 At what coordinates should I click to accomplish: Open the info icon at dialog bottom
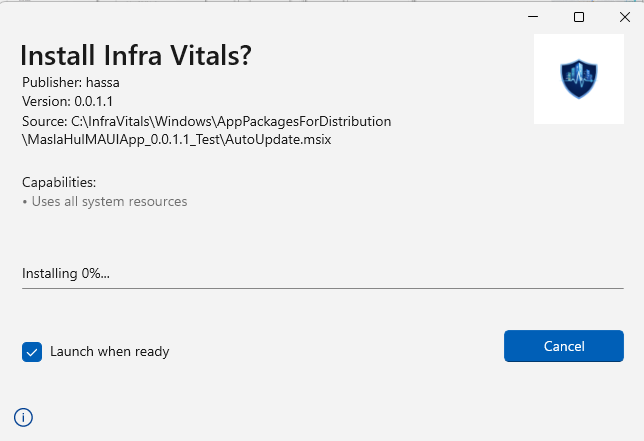[x=23, y=418]
